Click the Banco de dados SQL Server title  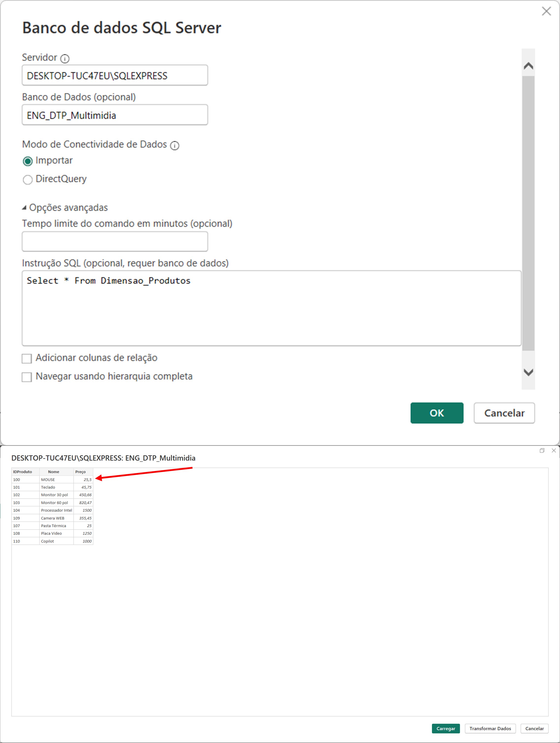[x=122, y=28]
